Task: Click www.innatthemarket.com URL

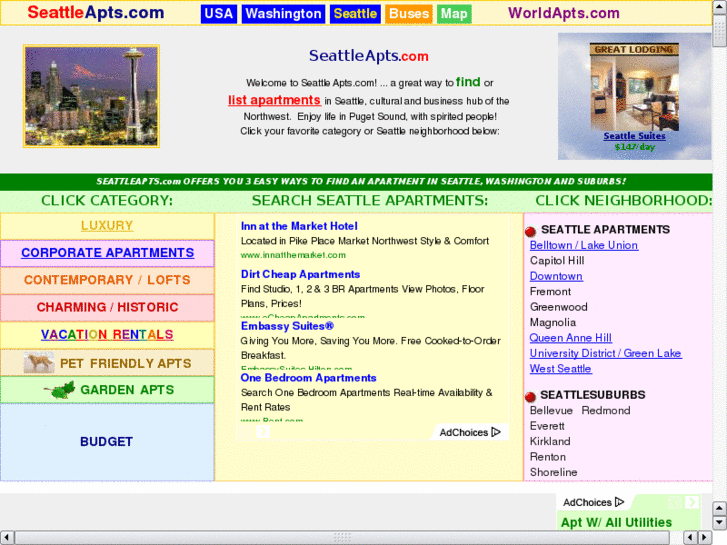Action: 293,255
